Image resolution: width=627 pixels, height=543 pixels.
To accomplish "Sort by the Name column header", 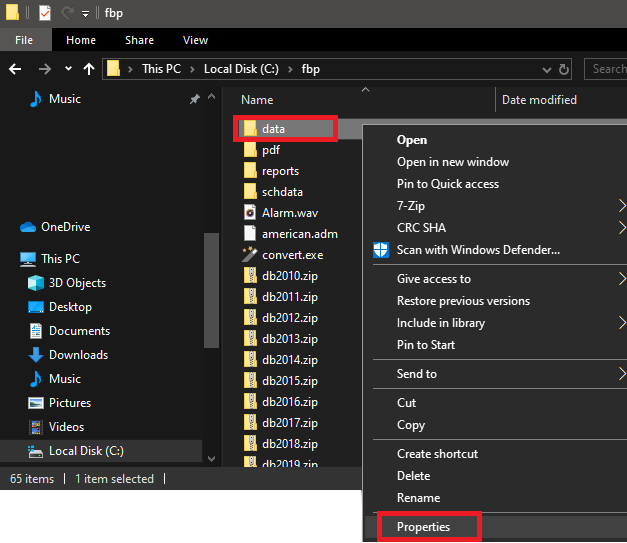I will tap(257, 100).
